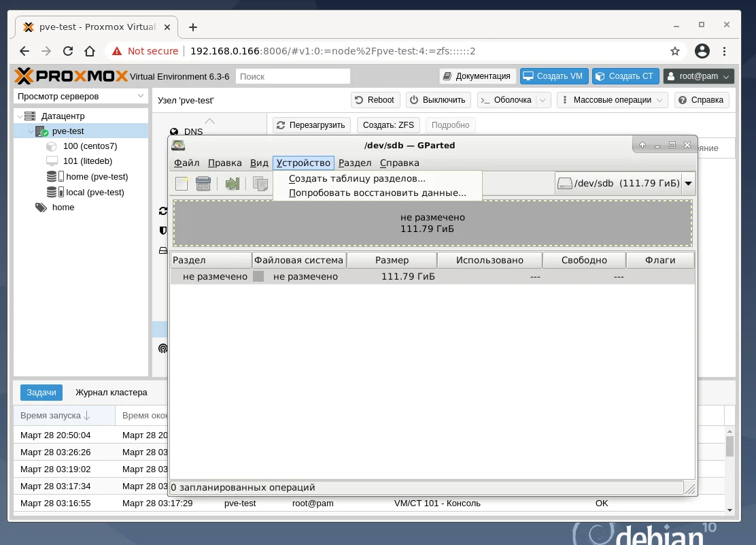The height and width of the screenshot is (545, 756).
Task: Choose Попробовать восстановить данные menu entry
Action: pos(377,193)
